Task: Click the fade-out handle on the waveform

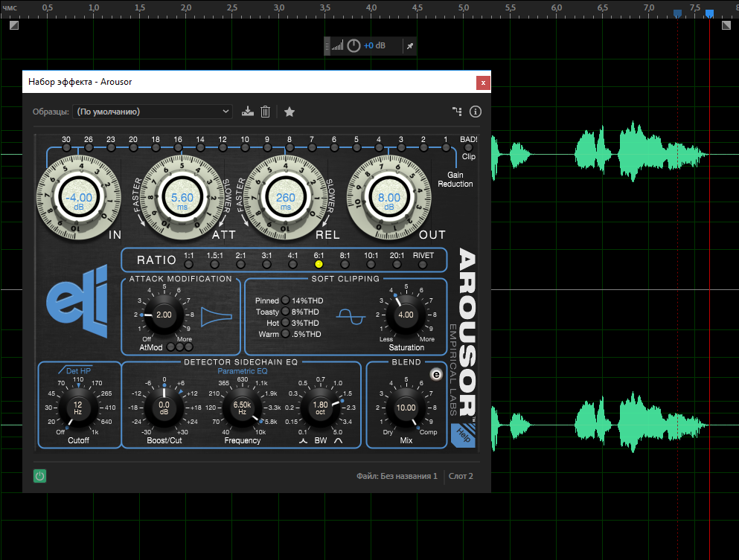Action: point(726,25)
